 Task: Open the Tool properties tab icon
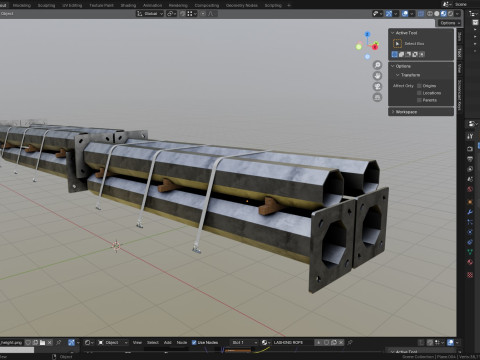click(x=470, y=136)
